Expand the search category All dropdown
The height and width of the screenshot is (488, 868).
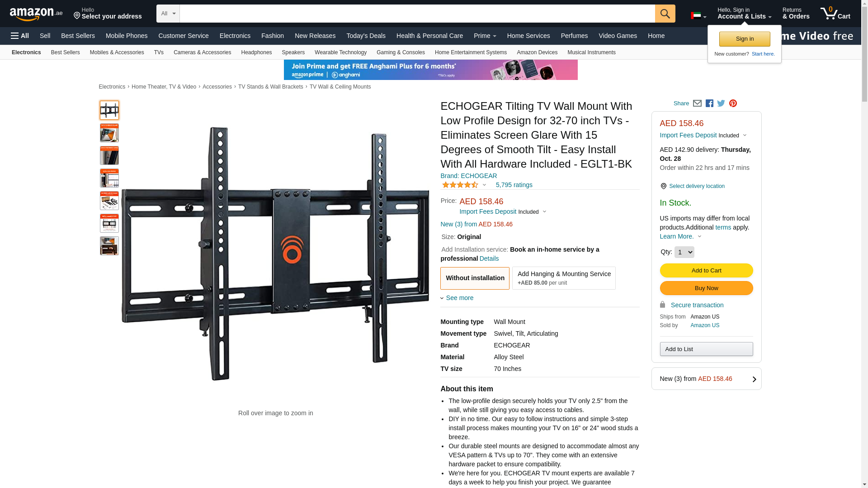pyautogui.click(x=168, y=14)
